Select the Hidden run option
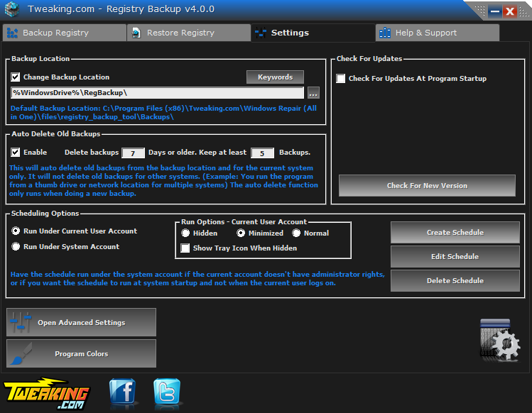 point(186,233)
